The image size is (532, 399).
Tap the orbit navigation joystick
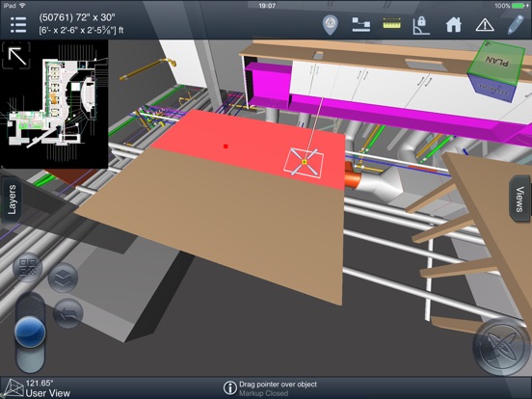(501, 346)
